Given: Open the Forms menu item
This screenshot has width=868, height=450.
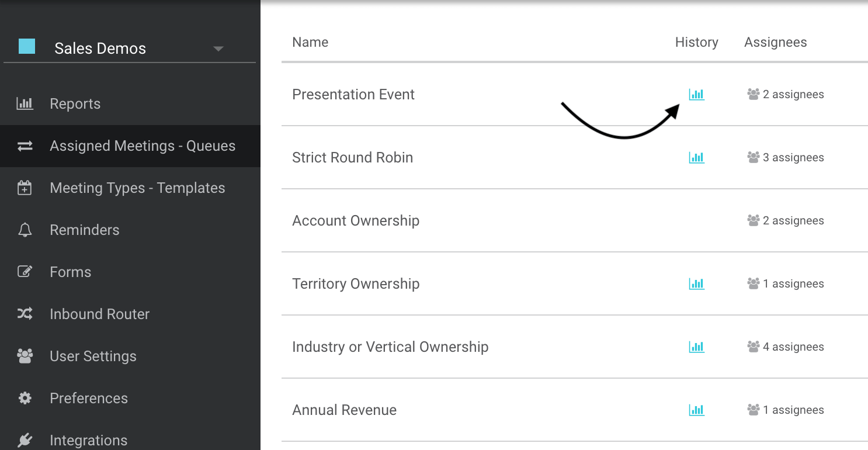Looking at the screenshot, I should [70, 272].
